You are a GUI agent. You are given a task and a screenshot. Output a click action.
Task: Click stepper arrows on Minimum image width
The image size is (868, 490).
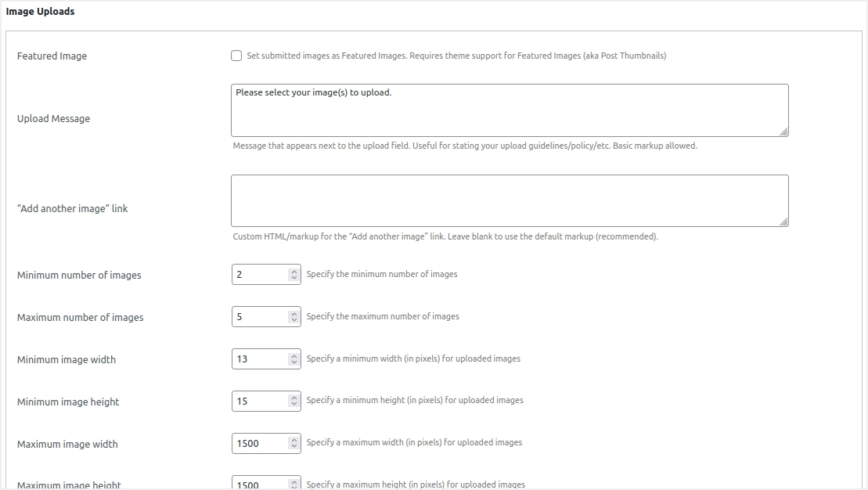tap(294, 359)
